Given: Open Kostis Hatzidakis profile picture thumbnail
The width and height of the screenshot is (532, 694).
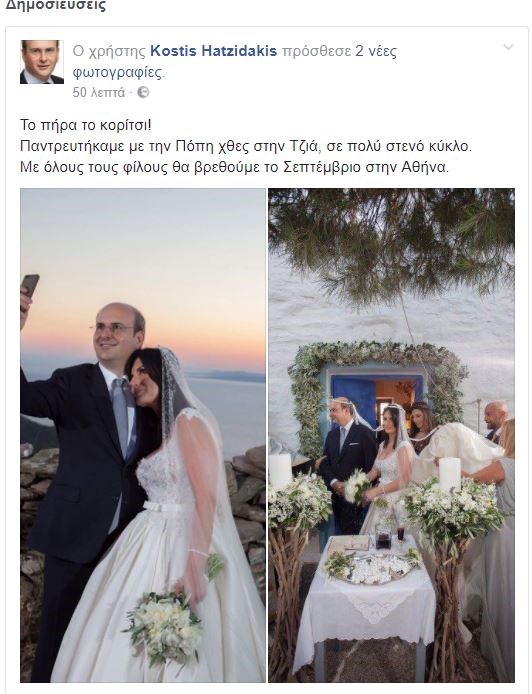Looking at the screenshot, I should point(42,62).
